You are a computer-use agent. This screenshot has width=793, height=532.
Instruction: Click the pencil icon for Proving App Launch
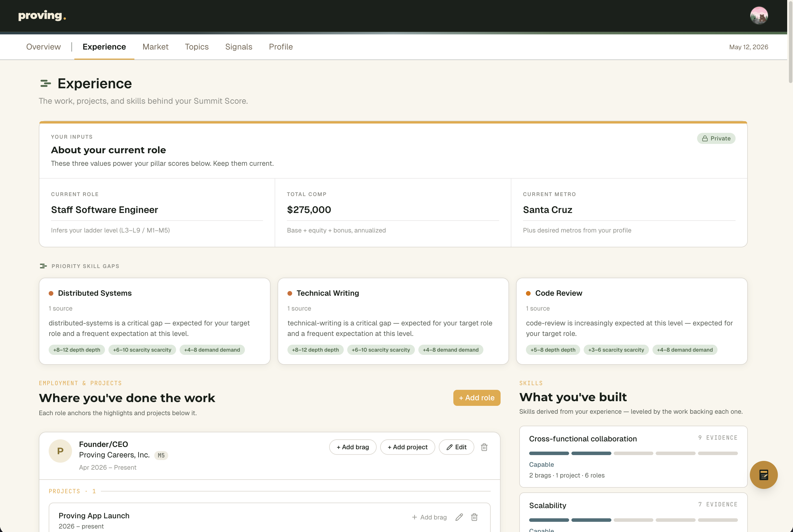[459, 517]
